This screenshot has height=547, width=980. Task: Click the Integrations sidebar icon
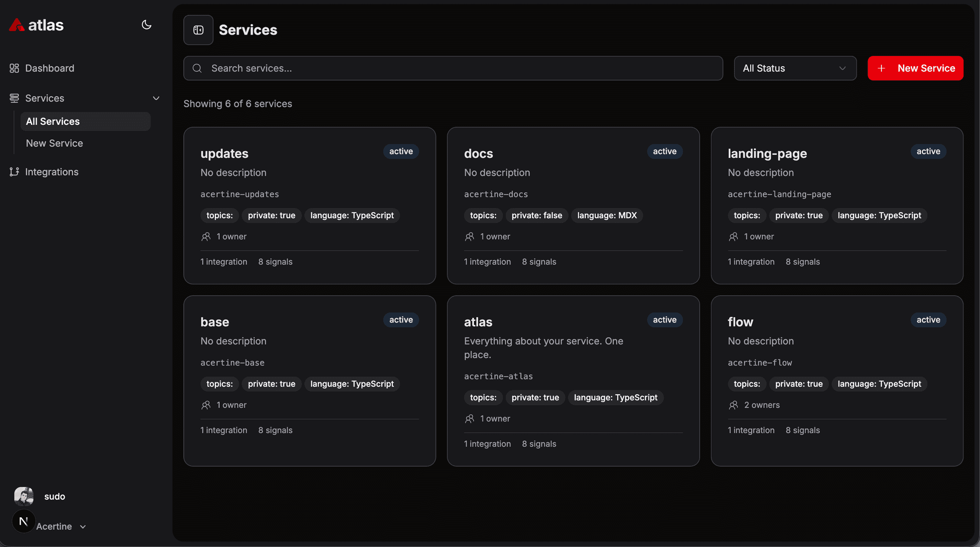14,171
